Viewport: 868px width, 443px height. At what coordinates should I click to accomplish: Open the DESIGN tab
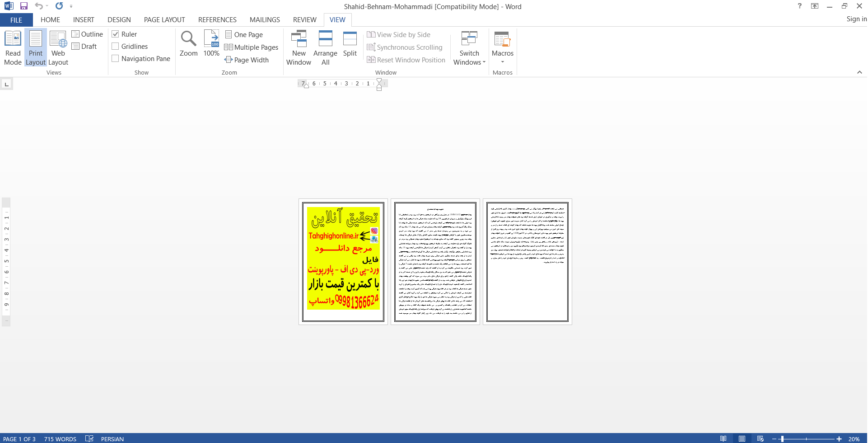[119, 20]
